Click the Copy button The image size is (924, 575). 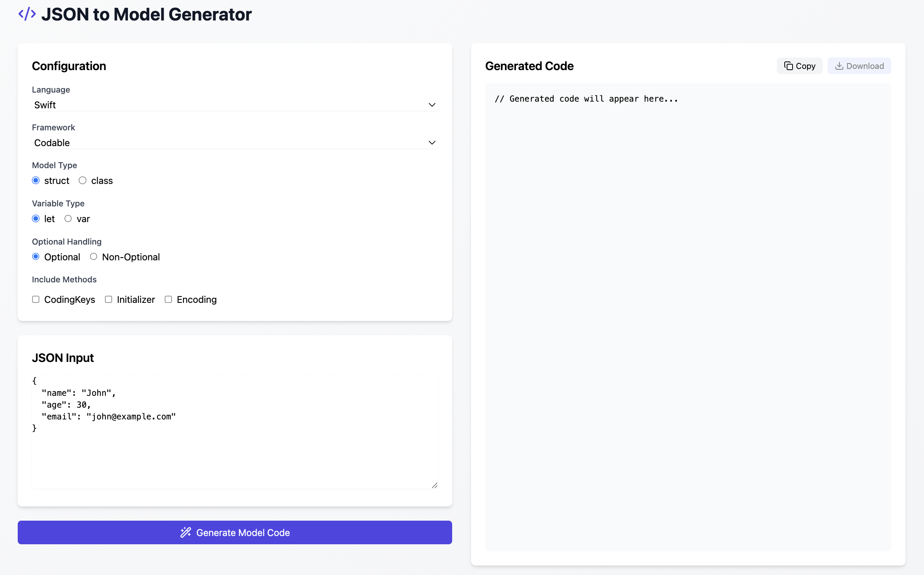(799, 66)
